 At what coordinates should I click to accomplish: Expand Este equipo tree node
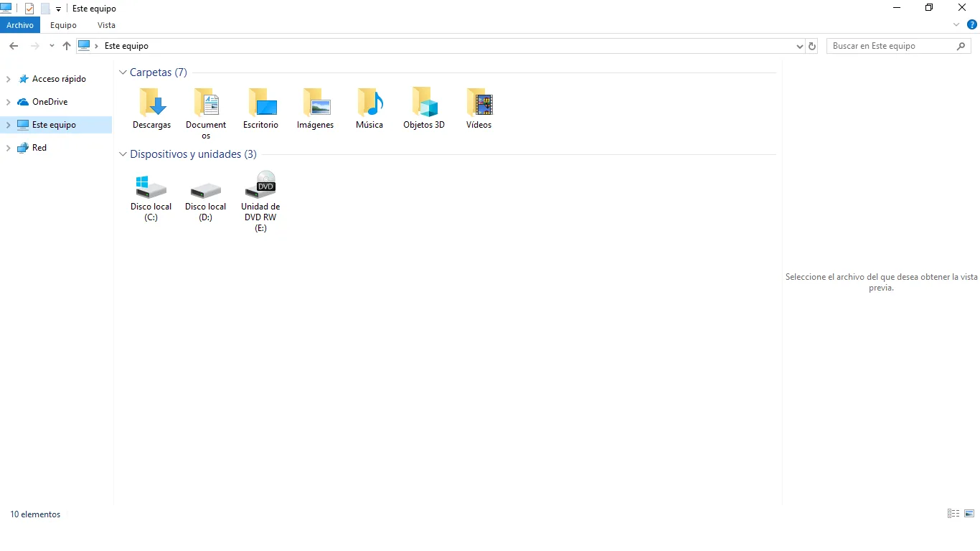pos(9,125)
